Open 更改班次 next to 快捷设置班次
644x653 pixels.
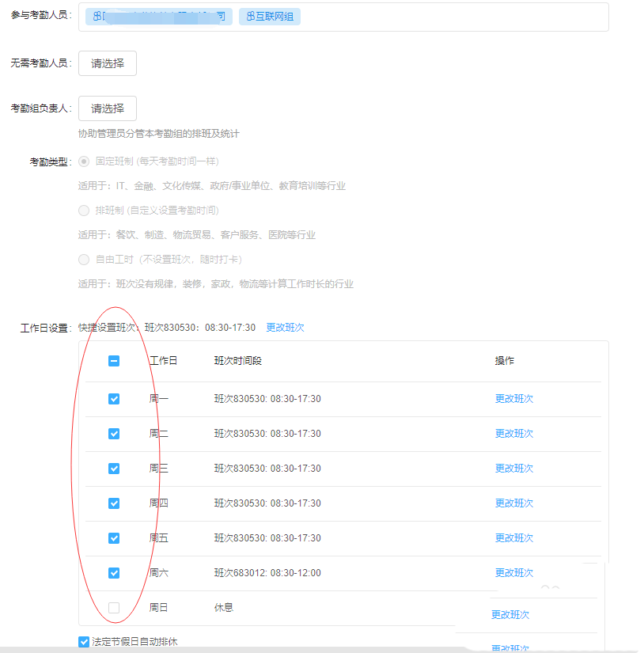(x=283, y=325)
